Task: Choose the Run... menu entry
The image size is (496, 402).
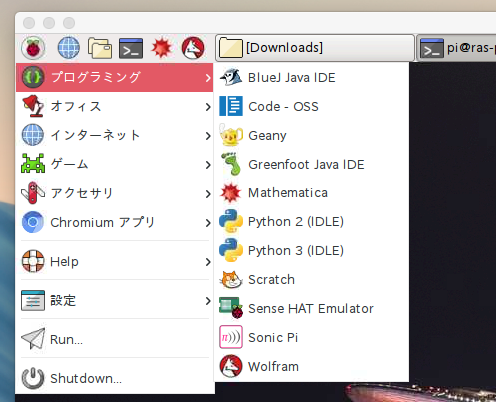Action: (x=114, y=340)
